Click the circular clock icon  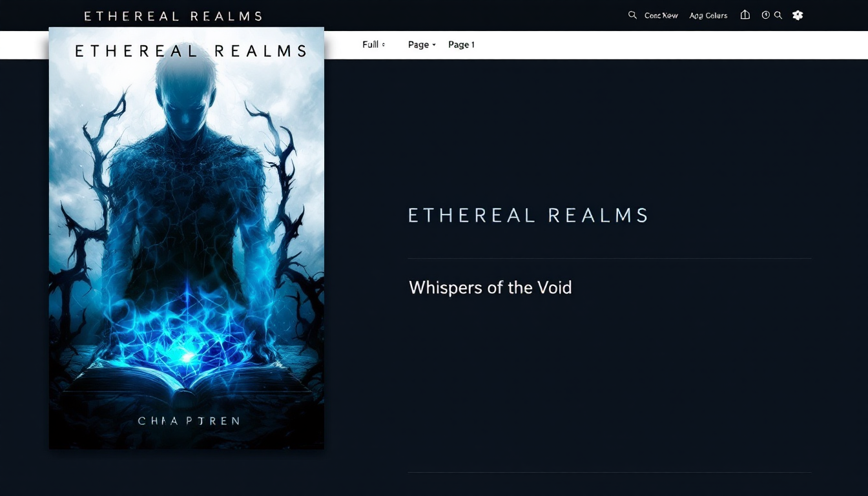765,15
